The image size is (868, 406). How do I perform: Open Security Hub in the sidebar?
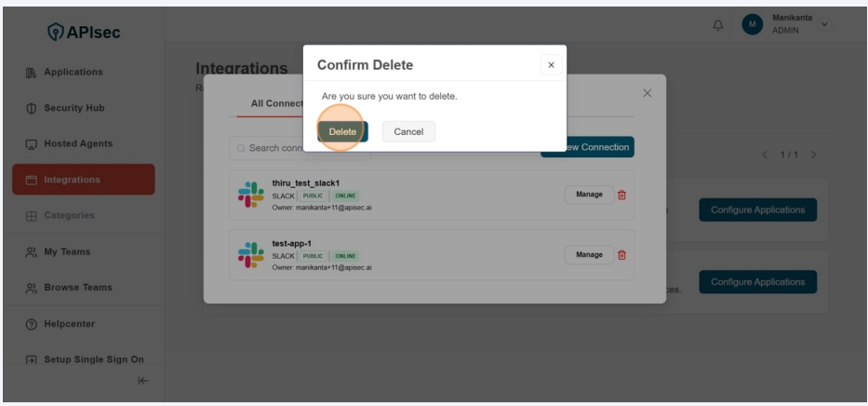pyautogui.click(x=73, y=108)
